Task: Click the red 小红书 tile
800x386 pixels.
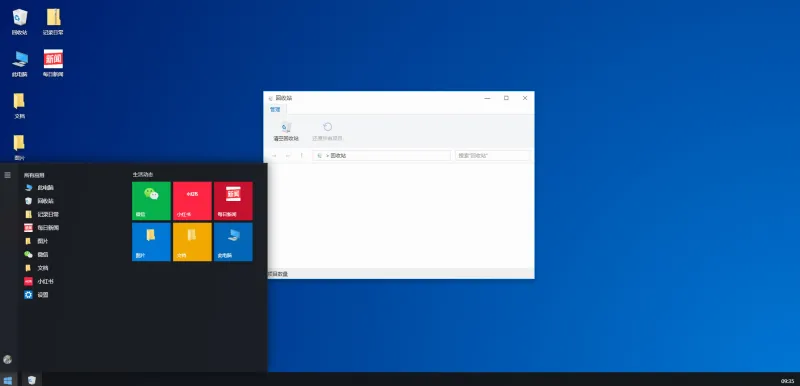Action: [192, 201]
